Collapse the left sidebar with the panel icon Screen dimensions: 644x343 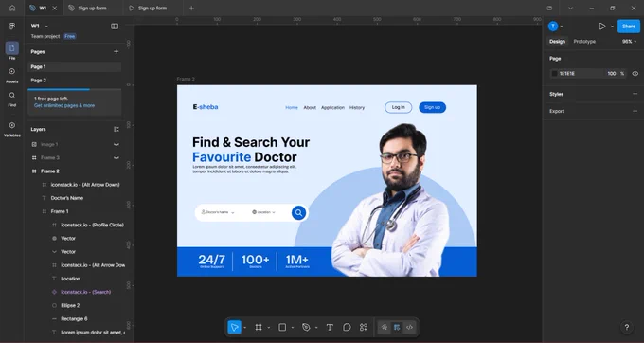point(115,27)
